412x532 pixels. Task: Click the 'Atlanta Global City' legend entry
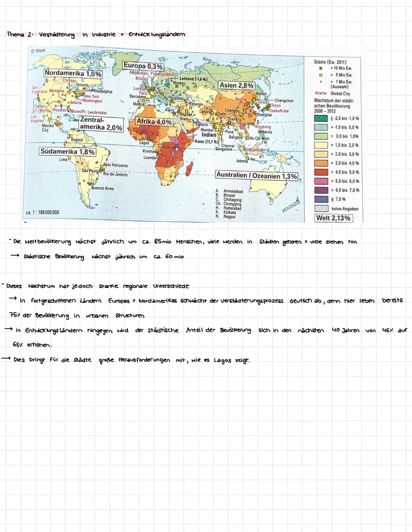(x=332, y=93)
